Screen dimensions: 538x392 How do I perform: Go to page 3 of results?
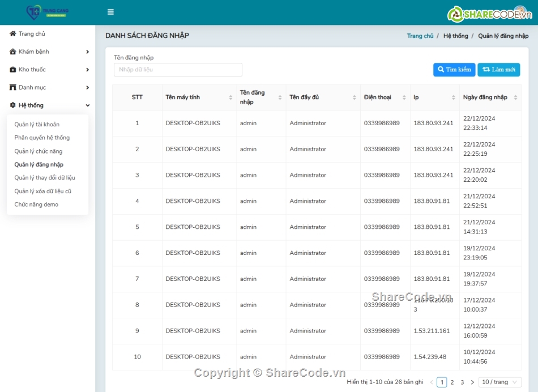462,382
